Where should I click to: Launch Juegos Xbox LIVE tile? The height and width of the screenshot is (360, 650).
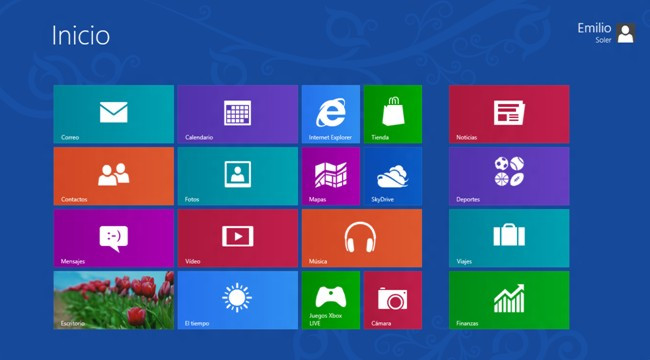pyautogui.click(x=331, y=300)
